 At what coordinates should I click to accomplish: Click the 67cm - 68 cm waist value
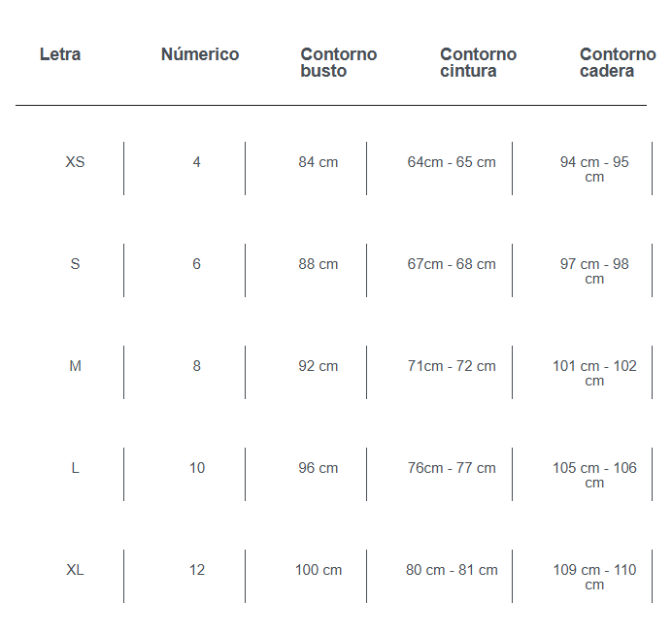click(452, 264)
